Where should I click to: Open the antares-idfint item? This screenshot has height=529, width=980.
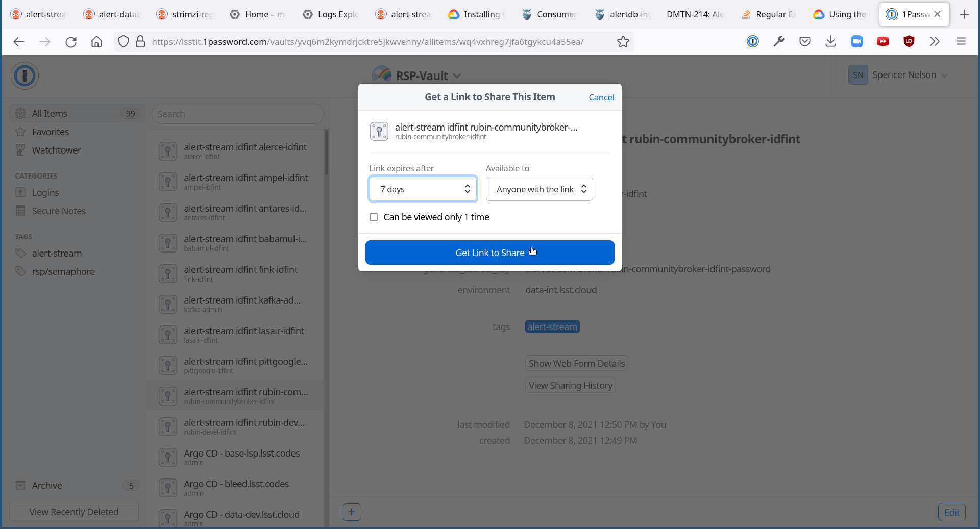235,212
